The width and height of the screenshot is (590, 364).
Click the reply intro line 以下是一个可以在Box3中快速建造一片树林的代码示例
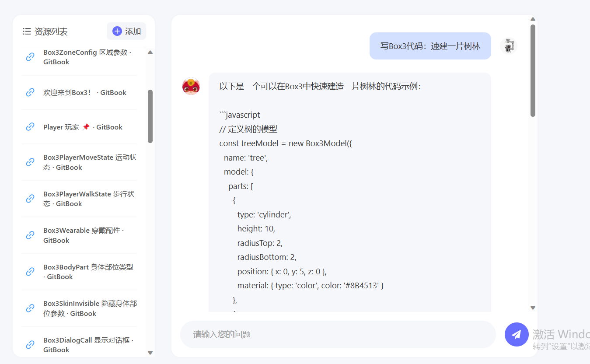pos(320,87)
